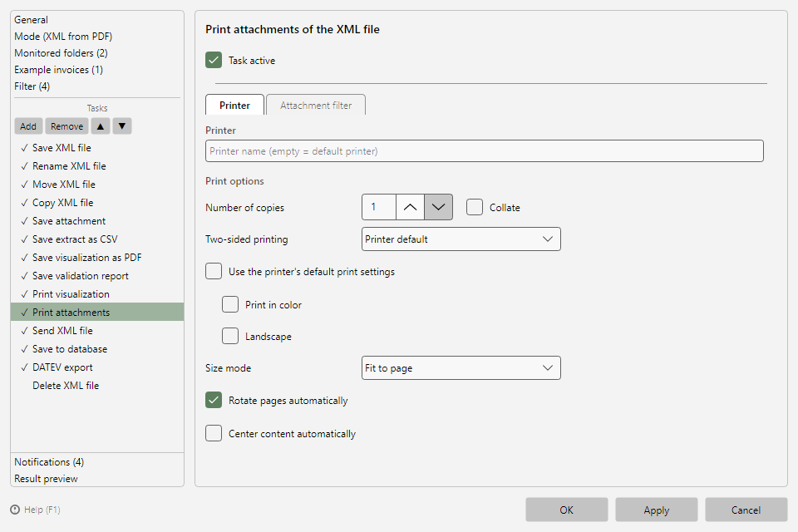The image size is (798, 532).
Task: Select the Send XML file task
Action: pyautogui.click(x=97, y=331)
